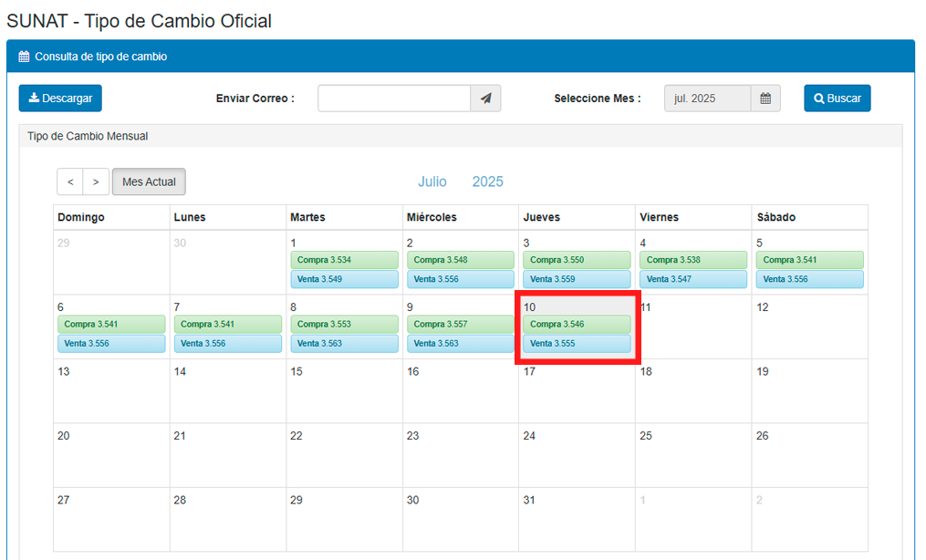Focus the Enviar Correo email field
Screen dimensions: 926x560
pos(394,98)
